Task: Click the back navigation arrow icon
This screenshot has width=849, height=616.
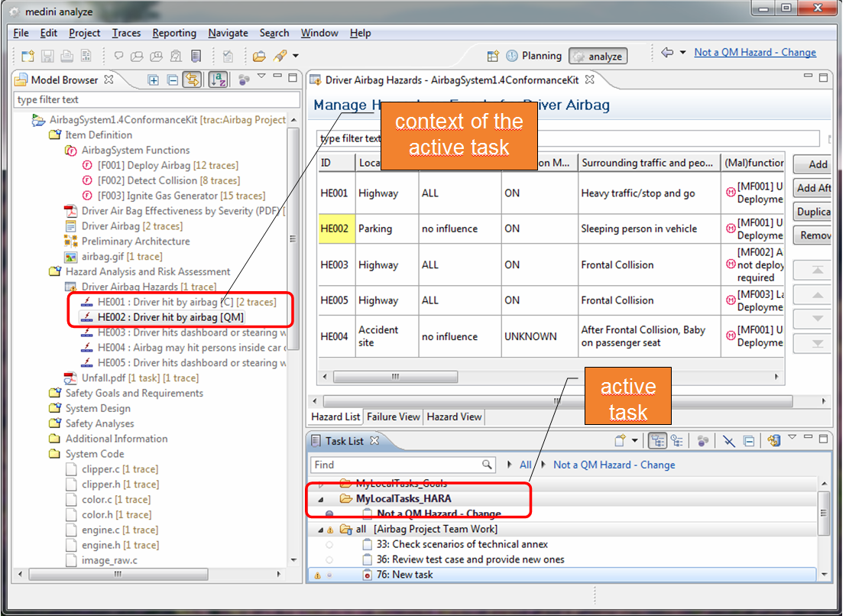Action: pyautogui.click(x=667, y=53)
